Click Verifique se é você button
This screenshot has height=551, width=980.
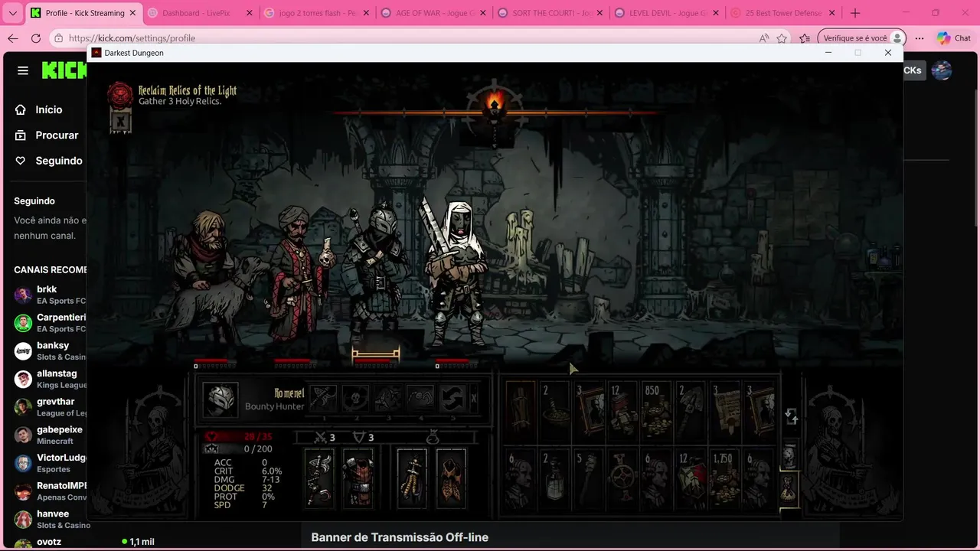[861, 38]
